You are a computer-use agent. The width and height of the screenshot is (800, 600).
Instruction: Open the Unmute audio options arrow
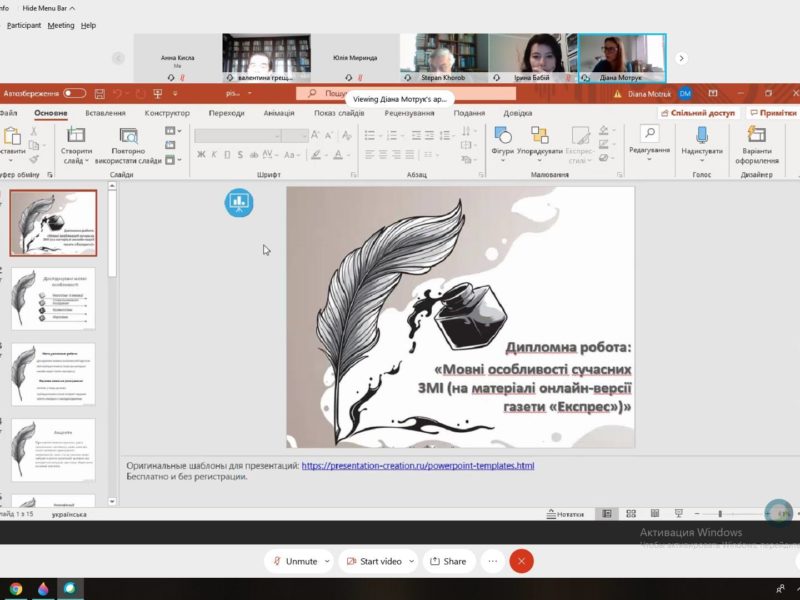coord(327,561)
